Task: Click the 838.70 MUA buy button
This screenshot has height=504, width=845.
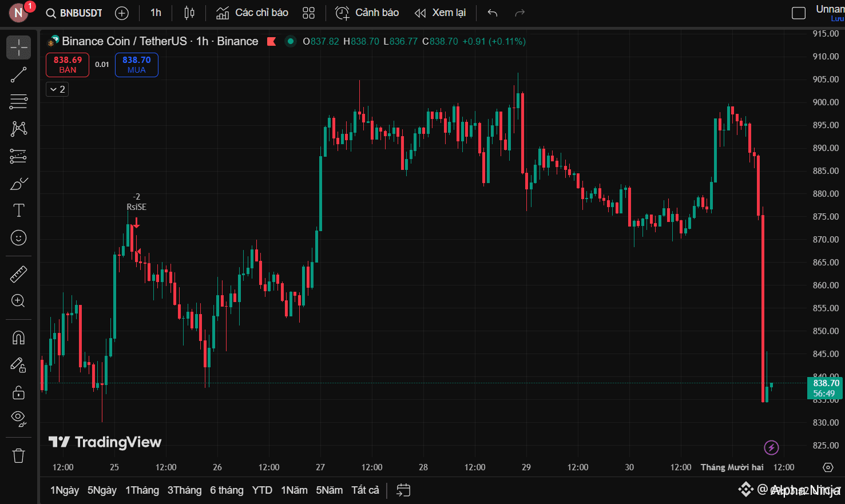Action: coord(137,65)
